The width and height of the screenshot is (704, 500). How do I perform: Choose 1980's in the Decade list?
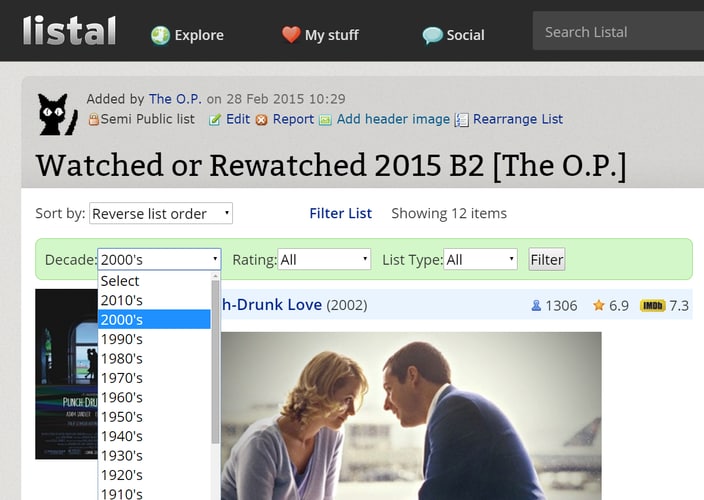pyautogui.click(x=154, y=359)
